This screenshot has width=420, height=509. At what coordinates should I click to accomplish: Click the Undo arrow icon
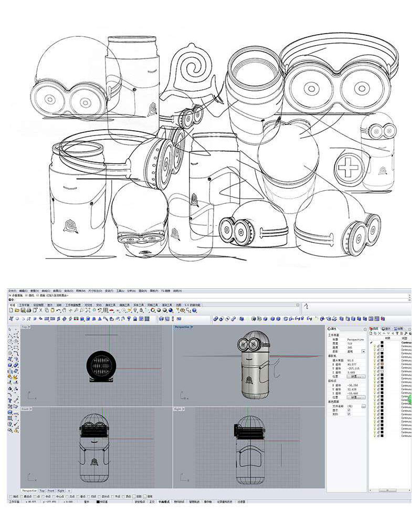[x=58, y=310]
